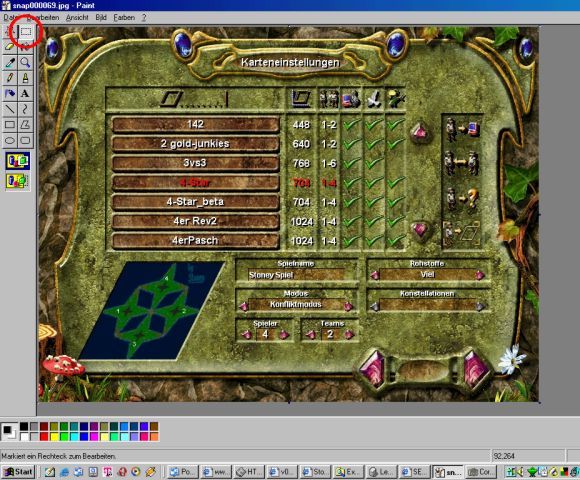This screenshot has width=580, height=480.
Task: Click the speaker volume tray icon
Action: click(520, 472)
